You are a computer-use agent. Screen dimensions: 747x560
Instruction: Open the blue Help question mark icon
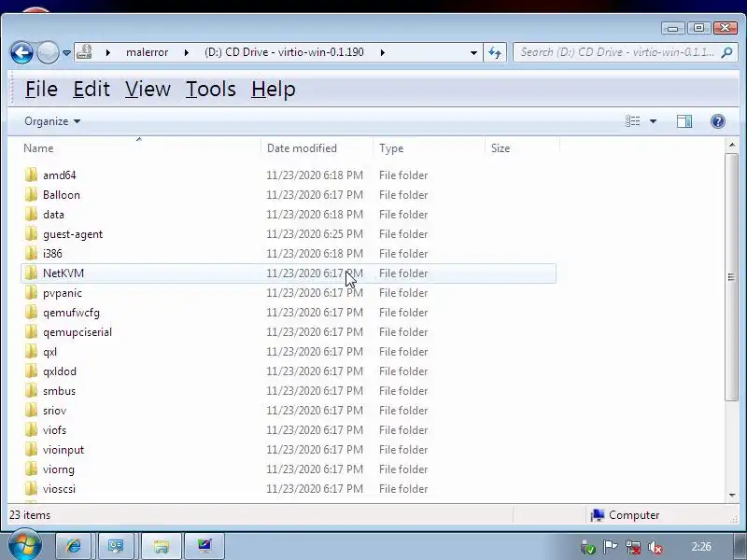pyautogui.click(x=717, y=121)
